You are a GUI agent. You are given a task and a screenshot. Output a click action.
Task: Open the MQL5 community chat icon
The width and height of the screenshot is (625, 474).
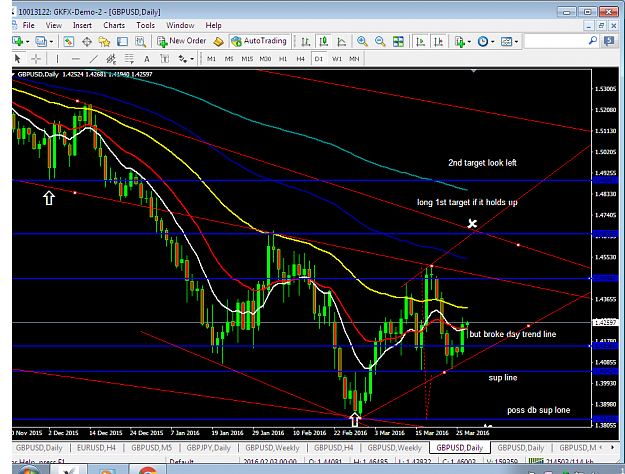tap(609, 41)
